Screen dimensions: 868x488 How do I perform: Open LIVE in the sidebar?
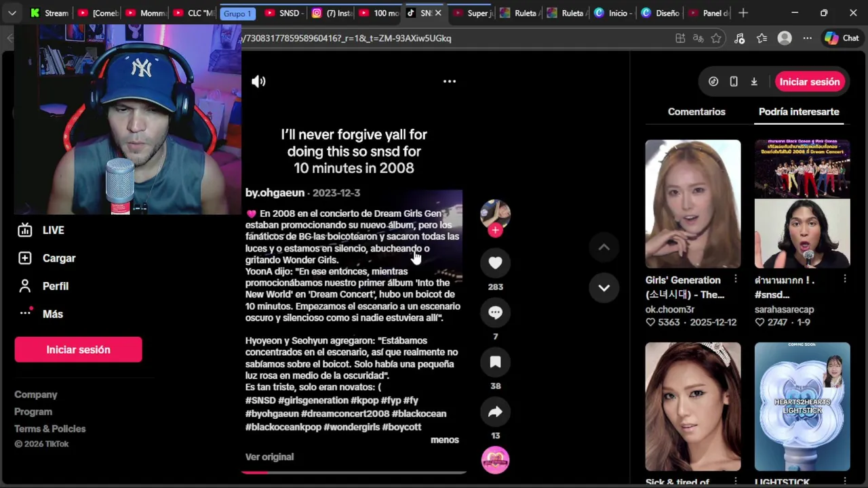click(x=53, y=230)
